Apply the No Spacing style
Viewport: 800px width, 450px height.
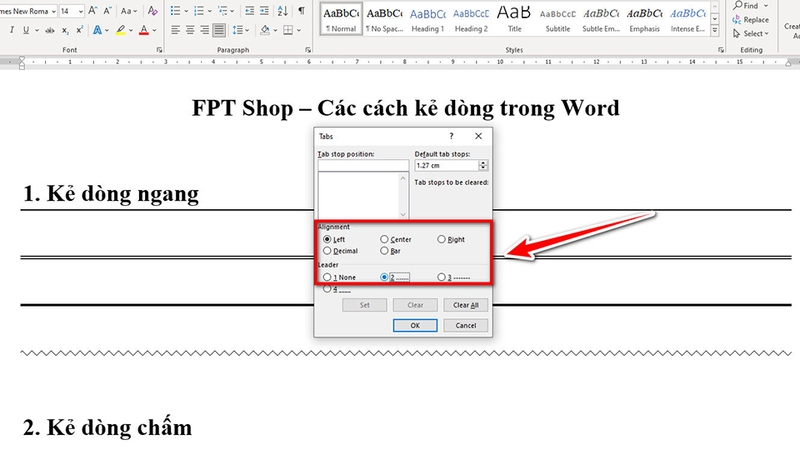tap(384, 19)
